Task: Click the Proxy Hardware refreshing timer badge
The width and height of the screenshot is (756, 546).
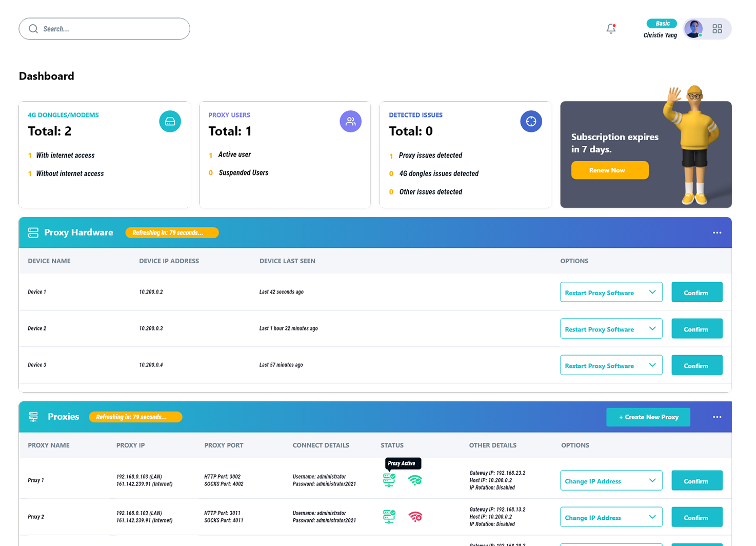Action: (172, 232)
